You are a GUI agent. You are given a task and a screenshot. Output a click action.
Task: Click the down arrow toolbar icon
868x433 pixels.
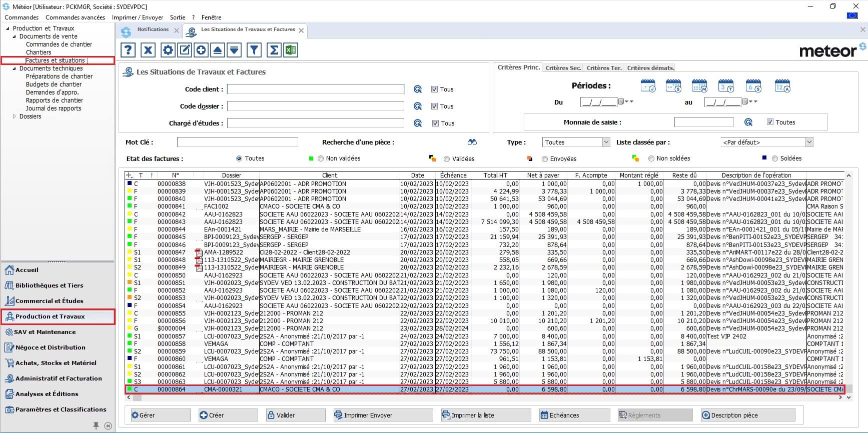coord(234,50)
